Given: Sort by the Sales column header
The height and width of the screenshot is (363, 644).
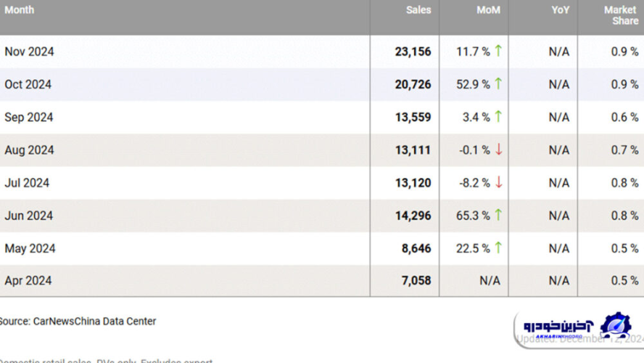Looking at the screenshot, I should 418,10.
